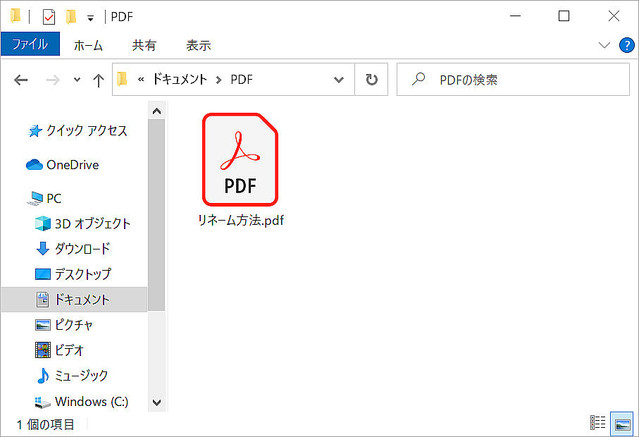Click the help question mark icon
This screenshot has height=437, width=639.
click(624, 45)
